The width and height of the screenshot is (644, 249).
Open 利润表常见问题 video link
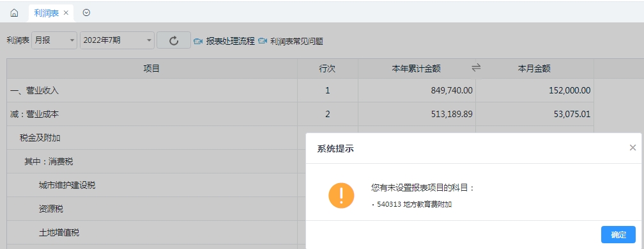[297, 41]
